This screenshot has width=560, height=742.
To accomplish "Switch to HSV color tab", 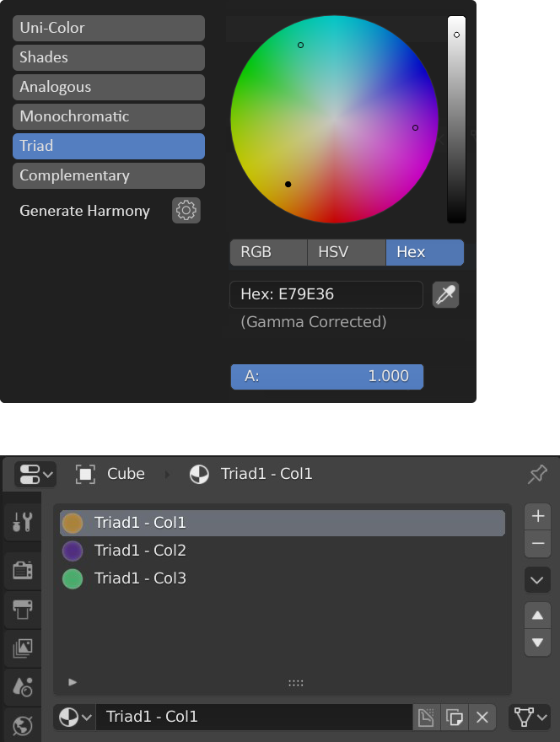I will (x=347, y=252).
